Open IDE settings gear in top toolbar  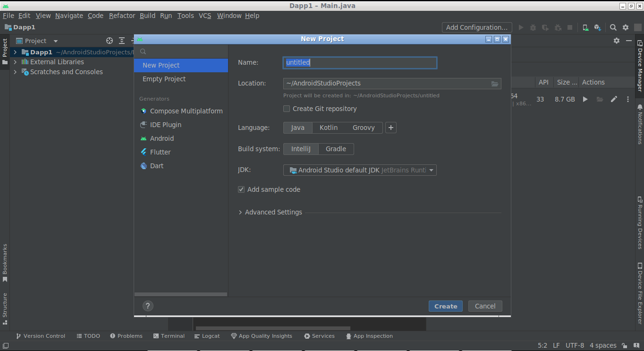626,27
